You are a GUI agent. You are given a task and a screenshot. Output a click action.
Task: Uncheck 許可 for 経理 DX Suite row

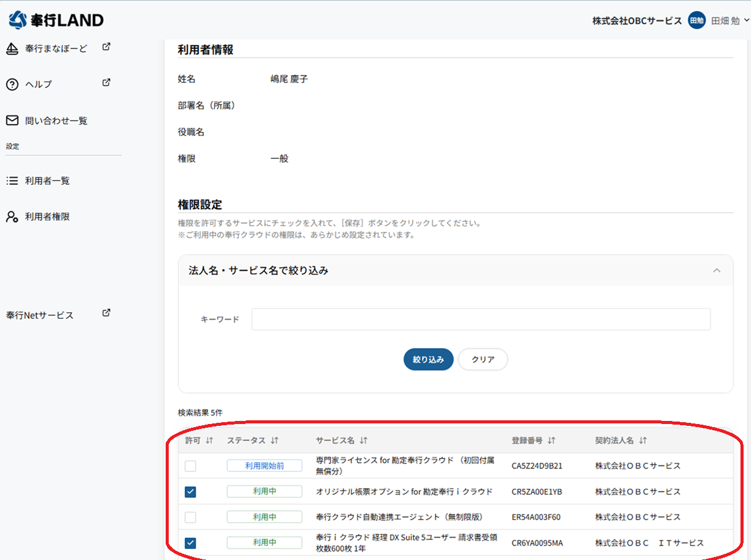click(x=190, y=543)
